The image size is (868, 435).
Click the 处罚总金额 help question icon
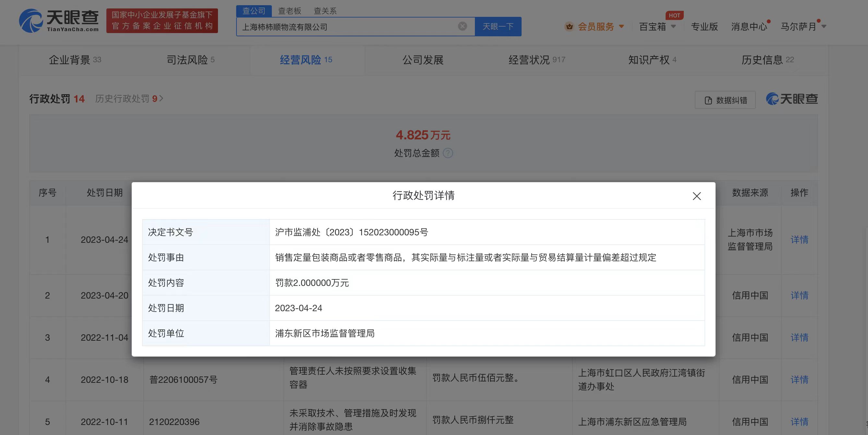point(448,153)
